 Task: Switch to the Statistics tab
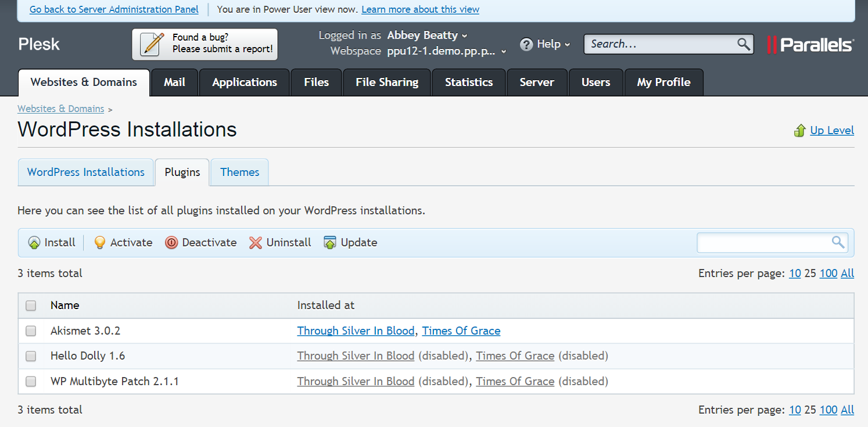point(469,82)
